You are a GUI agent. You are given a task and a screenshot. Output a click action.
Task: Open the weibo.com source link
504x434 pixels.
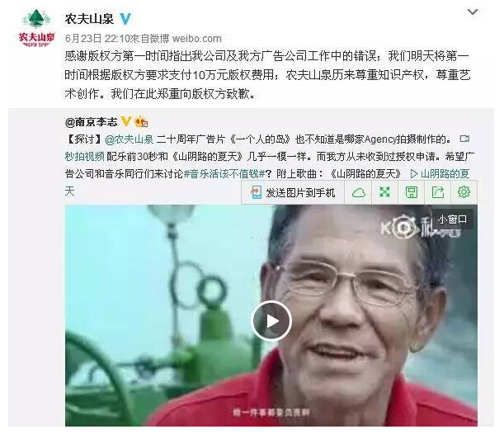pyautogui.click(x=196, y=39)
